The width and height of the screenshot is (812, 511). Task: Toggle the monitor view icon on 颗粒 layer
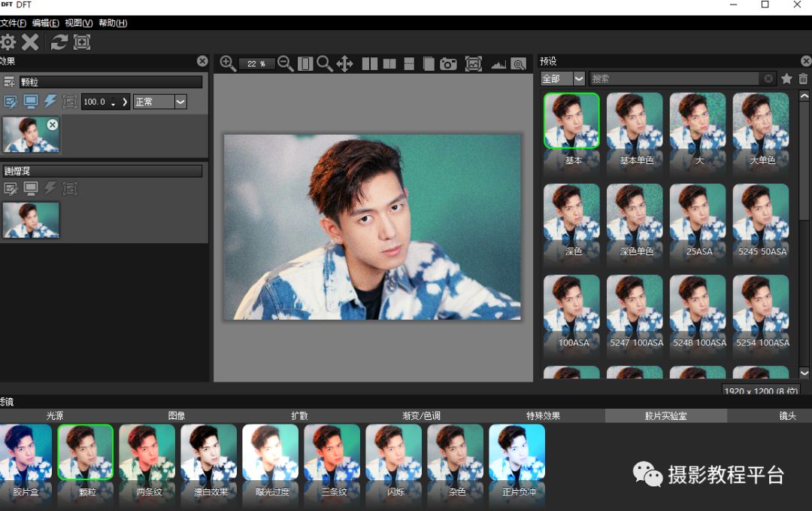tap(31, 102)
